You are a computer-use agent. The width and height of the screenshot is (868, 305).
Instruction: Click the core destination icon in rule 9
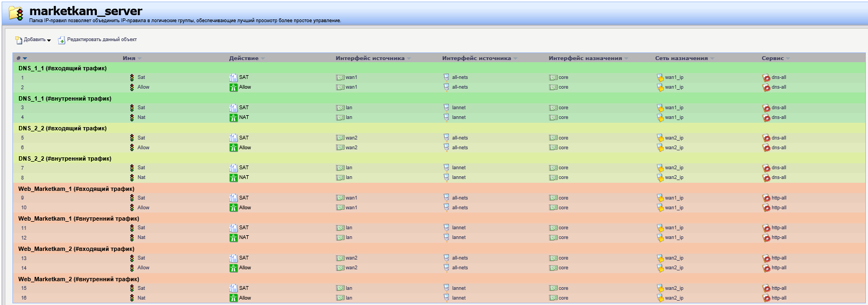coord(553,198)
